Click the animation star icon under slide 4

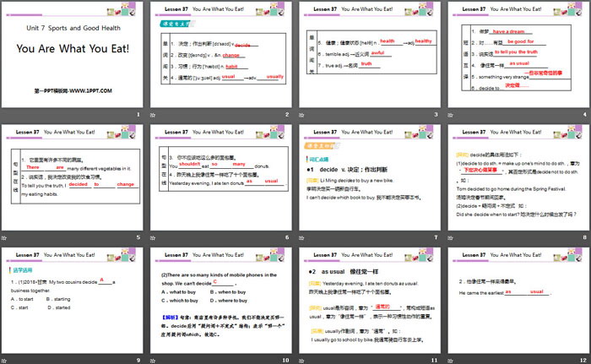click(450, 115)
